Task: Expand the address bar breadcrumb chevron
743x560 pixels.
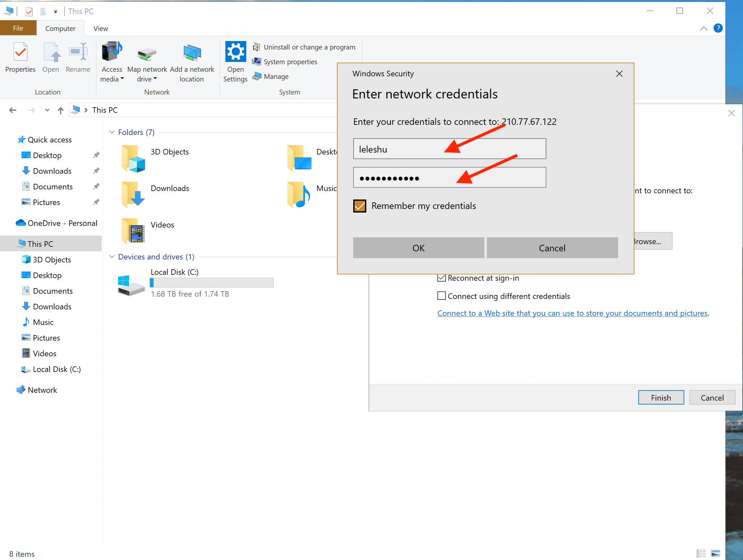Action: pos(86,110)
